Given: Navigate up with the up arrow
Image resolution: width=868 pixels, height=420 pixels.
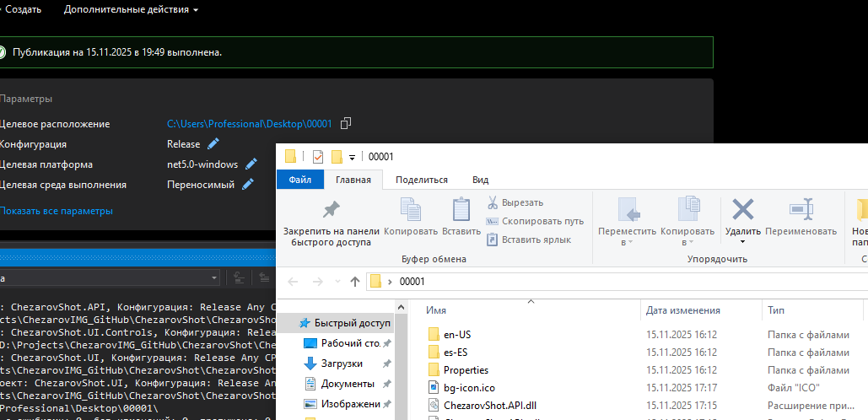Looking at the screenshot, I should pyautogui.click(x=355, y=282).
